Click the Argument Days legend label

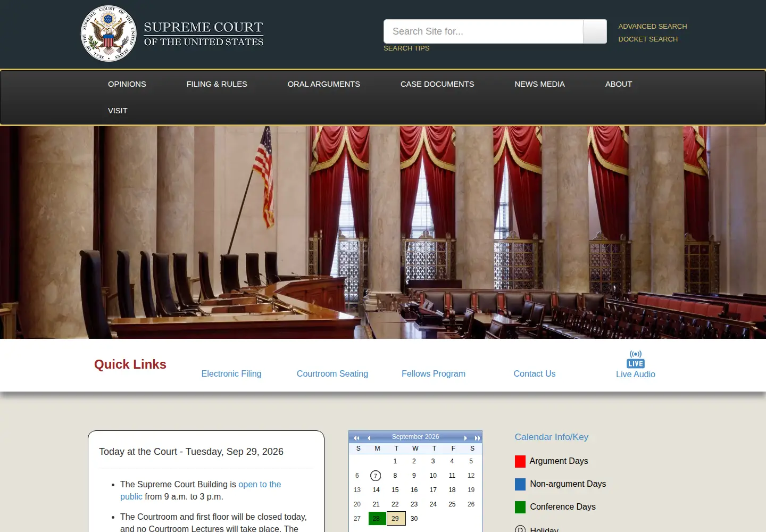pos(559,461)
